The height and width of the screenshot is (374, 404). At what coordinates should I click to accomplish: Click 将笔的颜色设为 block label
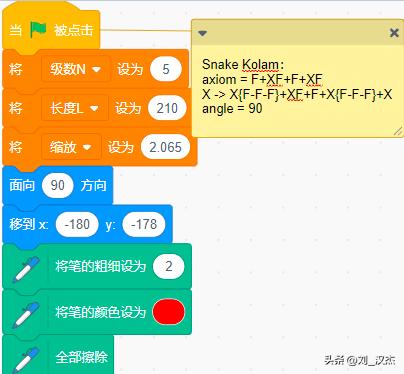pyautogui.click(x=101, y=312)
